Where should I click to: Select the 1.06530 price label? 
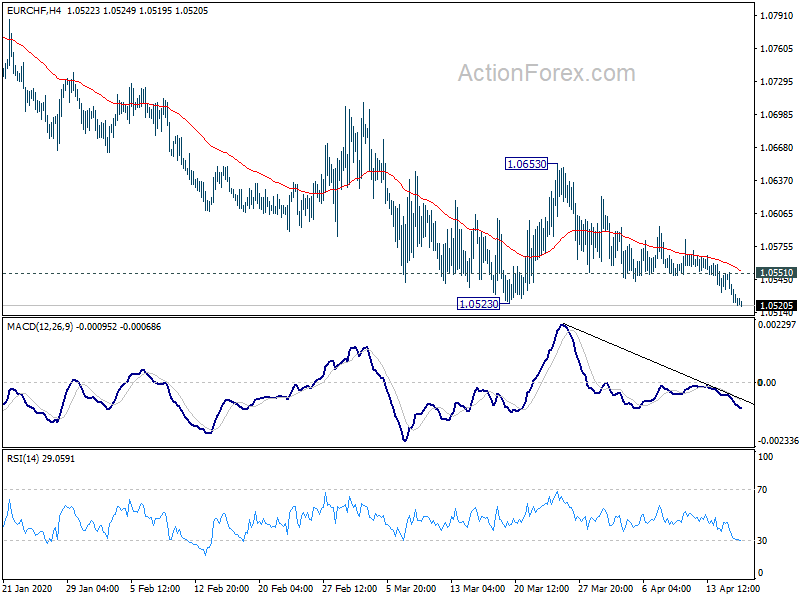coord(526,164)
